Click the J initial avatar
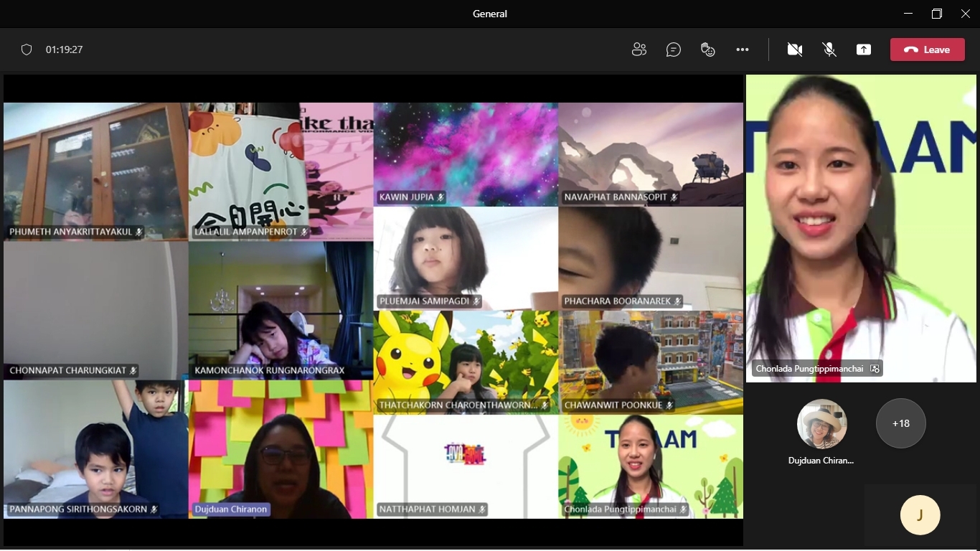Viewport: 980px width, 551px height. (920, 514)
